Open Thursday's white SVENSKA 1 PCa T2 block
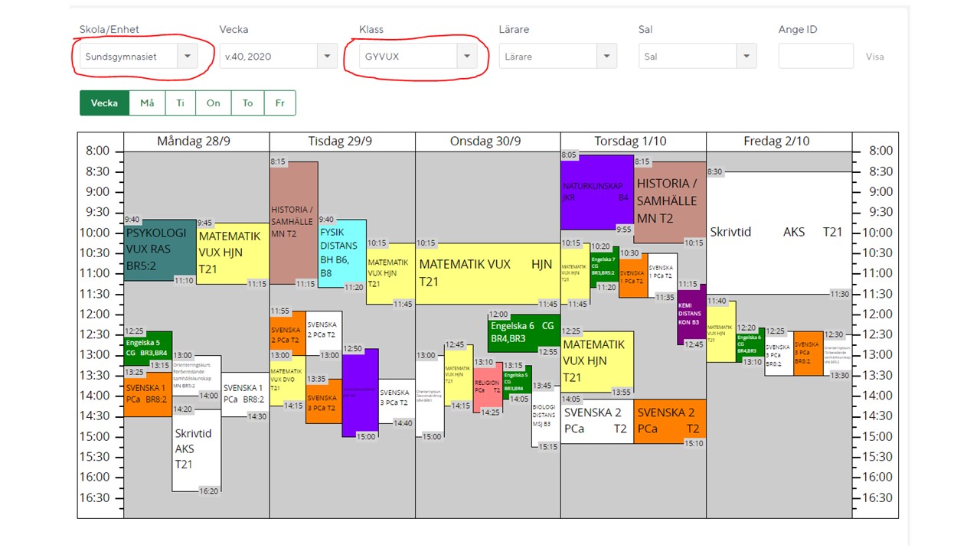The width and height of the screenshot is (980, 551). tap(662, 275)
